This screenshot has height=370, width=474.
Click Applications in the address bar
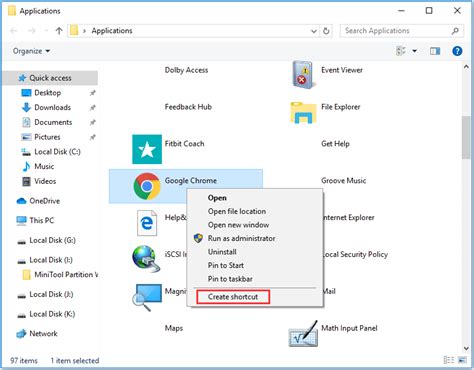click(x=112, y=31)
